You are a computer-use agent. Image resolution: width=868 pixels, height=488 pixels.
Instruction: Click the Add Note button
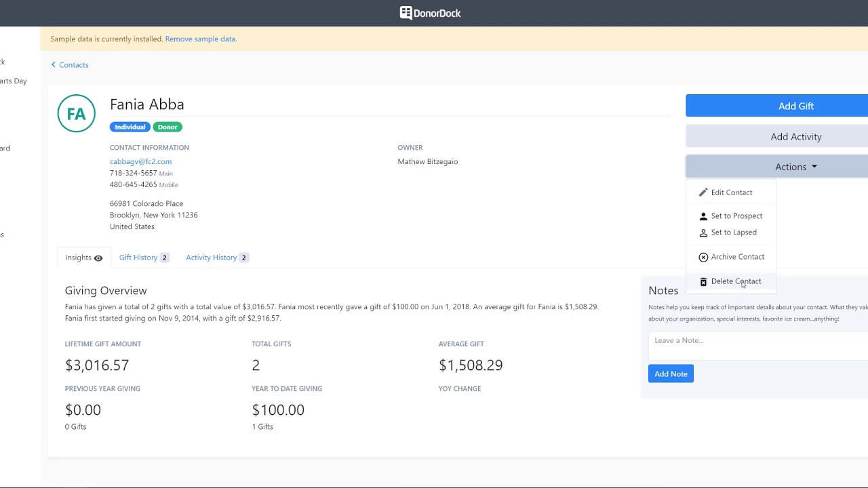tap(671, 373)
